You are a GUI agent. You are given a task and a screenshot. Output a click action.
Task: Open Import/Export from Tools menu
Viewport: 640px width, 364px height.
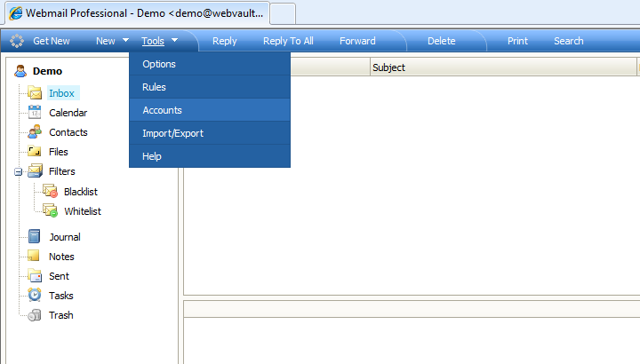(172, 133)
